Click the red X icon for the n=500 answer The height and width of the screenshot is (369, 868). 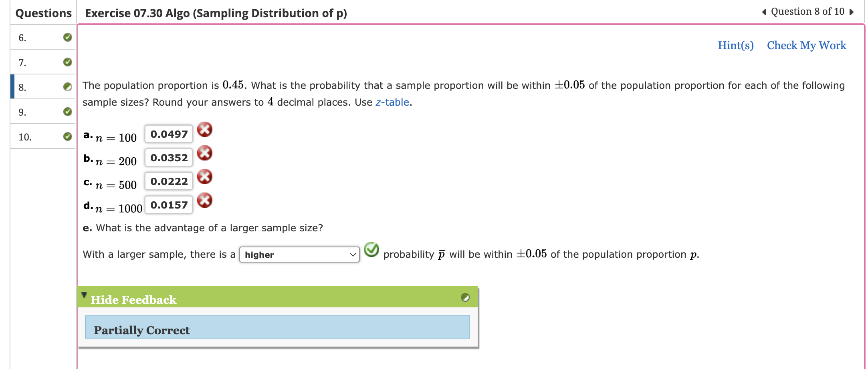(x=205, y=176)
